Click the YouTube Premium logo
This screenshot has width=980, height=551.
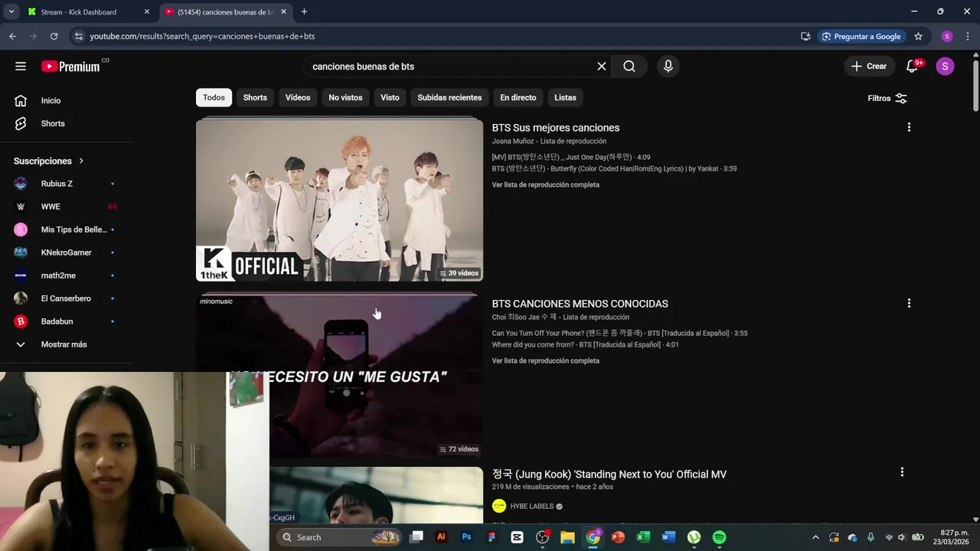click(x=70, y=67)
